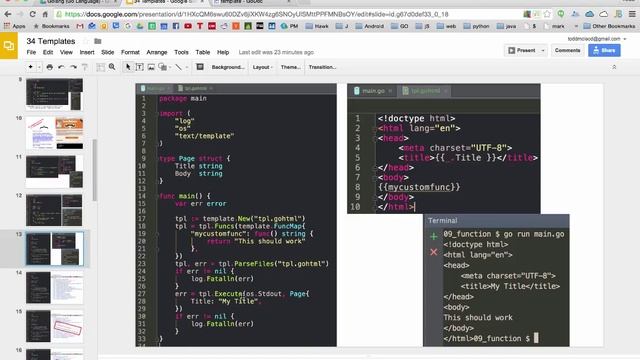Open the Apps bookmarks shortcut
Screen dimensions: 640x360
click(x=15, y=26)
